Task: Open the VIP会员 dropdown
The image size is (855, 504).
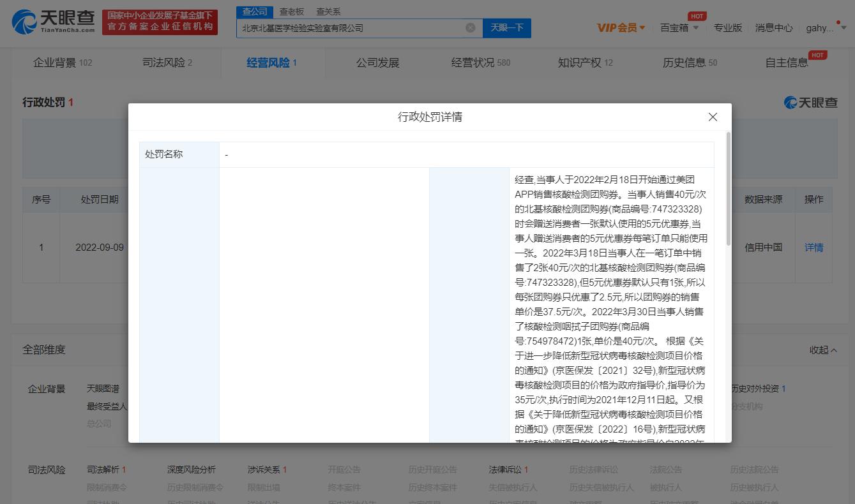Action: (x=621, y=28)
